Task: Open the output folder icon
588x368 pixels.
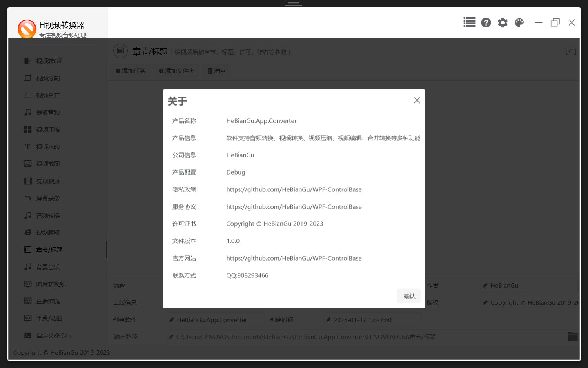Action: click(x=573, y=336)
